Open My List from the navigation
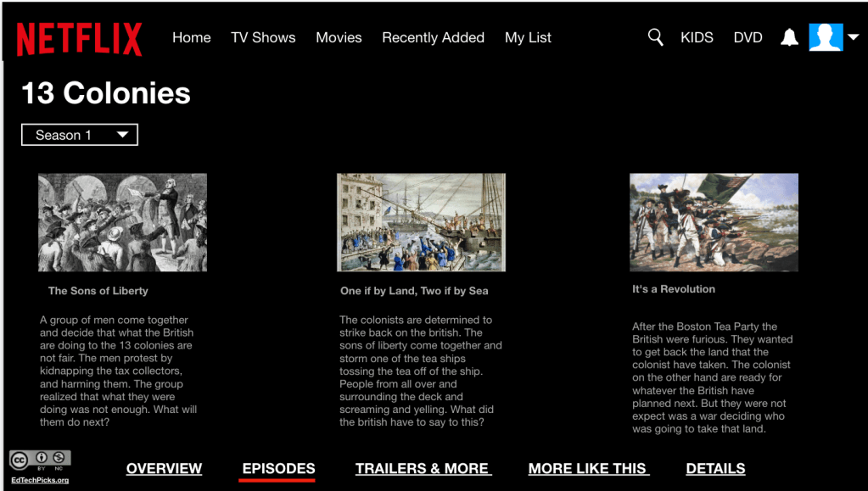Image resolution: width=868 pixels, height=491 pixels. click(528, 37)
